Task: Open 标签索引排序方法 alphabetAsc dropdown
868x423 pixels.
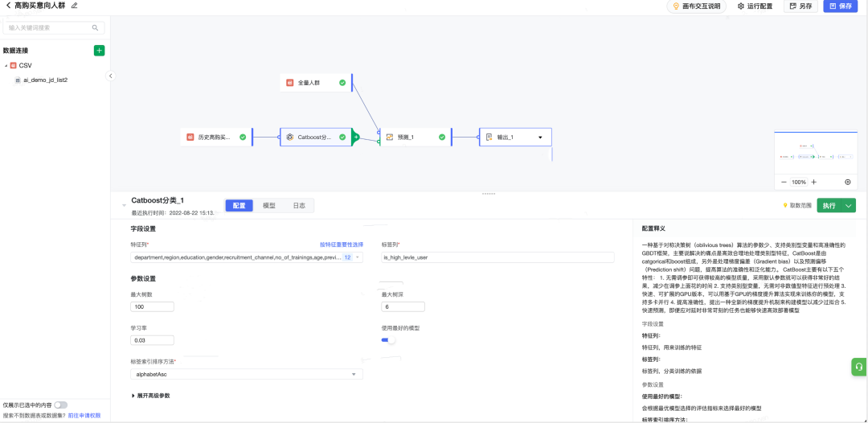Action: [247, 375]
